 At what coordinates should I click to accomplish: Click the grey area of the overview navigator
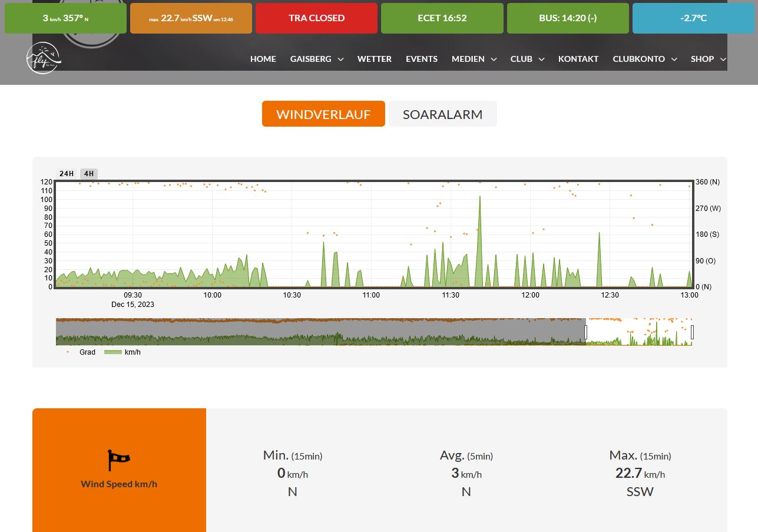(320, 332)
